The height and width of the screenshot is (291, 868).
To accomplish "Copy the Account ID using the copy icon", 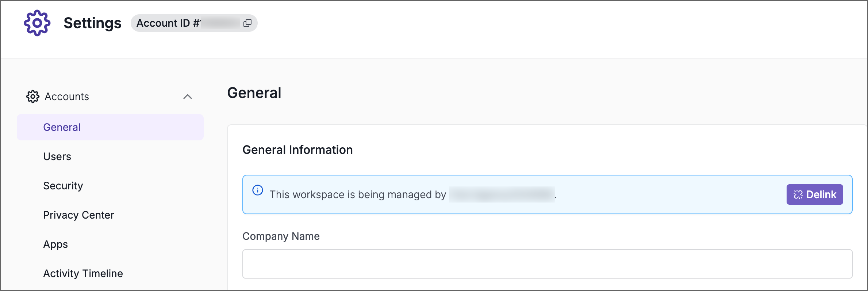I will pos(247,23).
